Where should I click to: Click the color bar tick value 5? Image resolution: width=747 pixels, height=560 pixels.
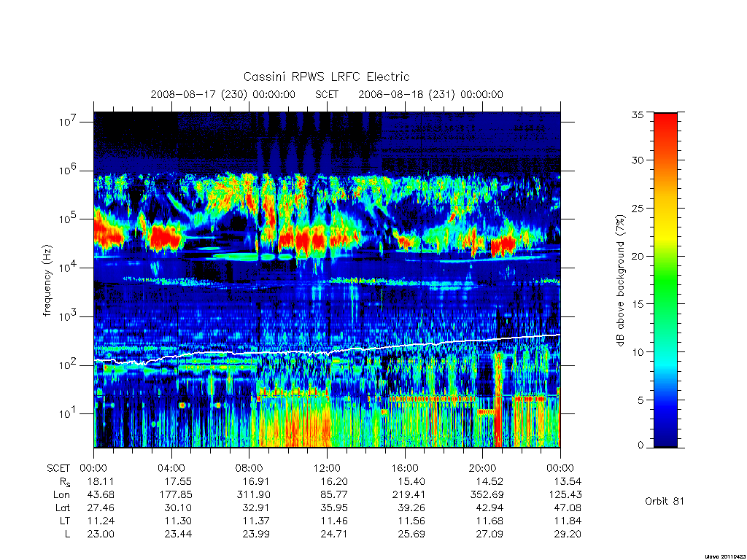(640, 400)
